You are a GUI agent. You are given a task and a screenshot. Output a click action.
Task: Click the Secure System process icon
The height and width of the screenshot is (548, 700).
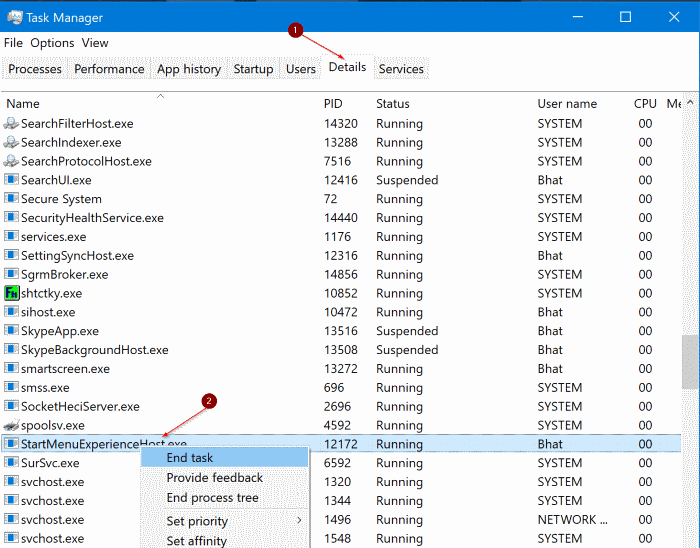click(x=11, y=199)
